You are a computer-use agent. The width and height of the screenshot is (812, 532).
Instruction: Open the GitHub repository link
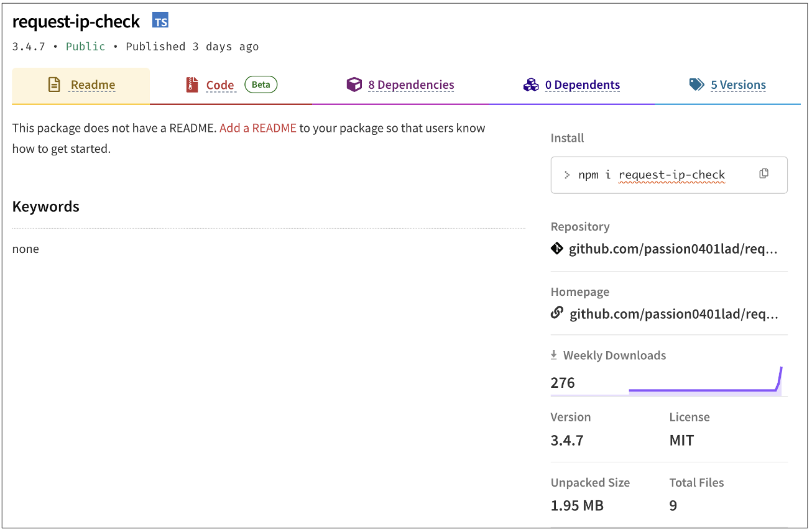673,249
